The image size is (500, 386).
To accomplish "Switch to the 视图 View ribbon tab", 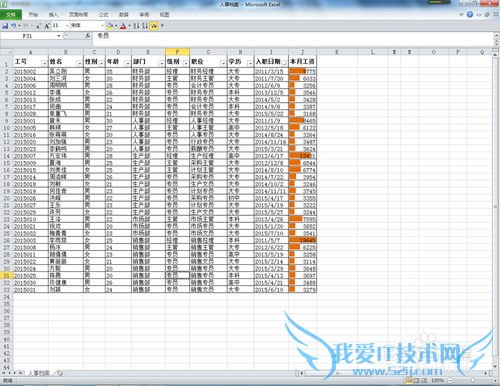I will click(x=164, y=15).
